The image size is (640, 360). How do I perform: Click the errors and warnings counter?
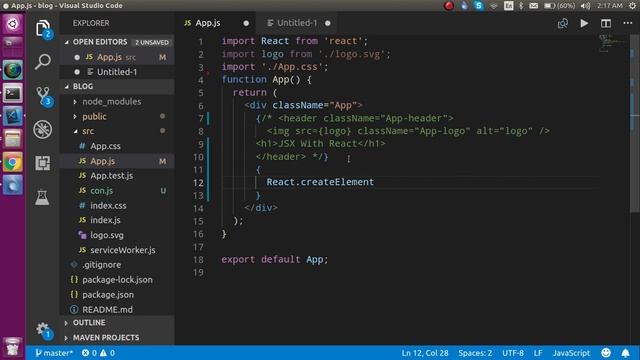tap(98, 353)
